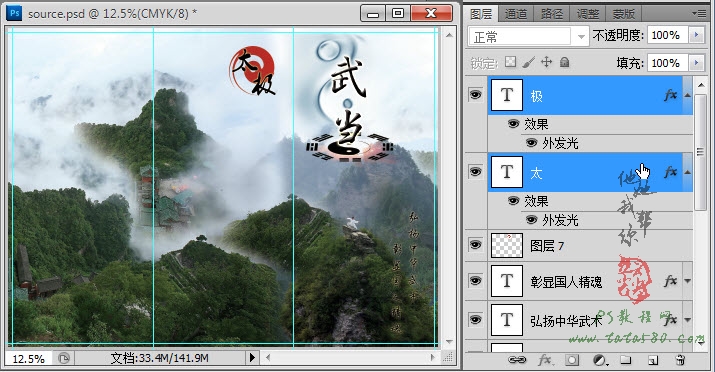
Task: Switch to the 通道 tab
Action: (x=516, y=14)
